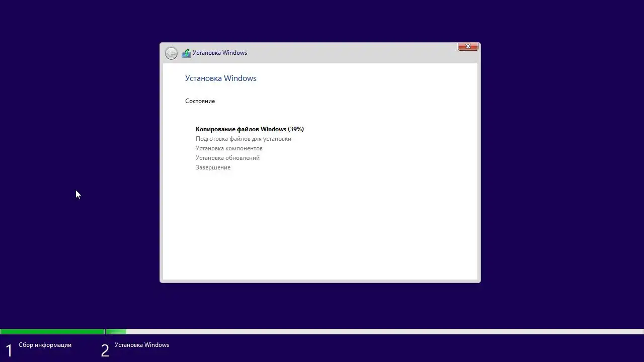The height and width of the screenshot is (362, 644).
Task: Close the Установка Windows dialog
Action: [468, 46]
